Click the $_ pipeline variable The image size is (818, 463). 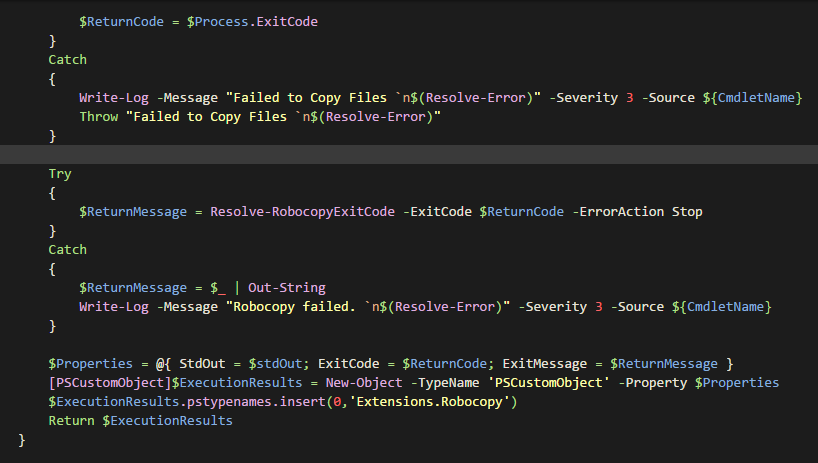(x=218, y=288)
